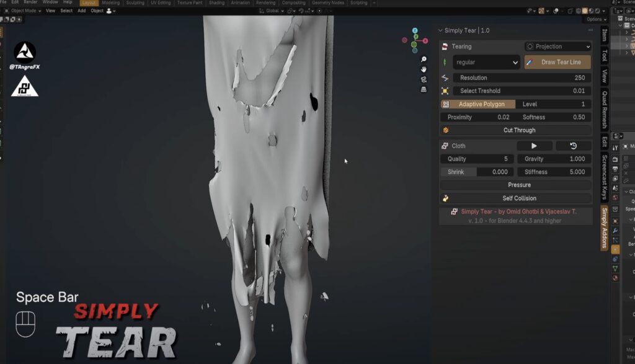Open the viewport Options dropdown
The height and width of the screenshot is (364, 635).
pos(596,19)
